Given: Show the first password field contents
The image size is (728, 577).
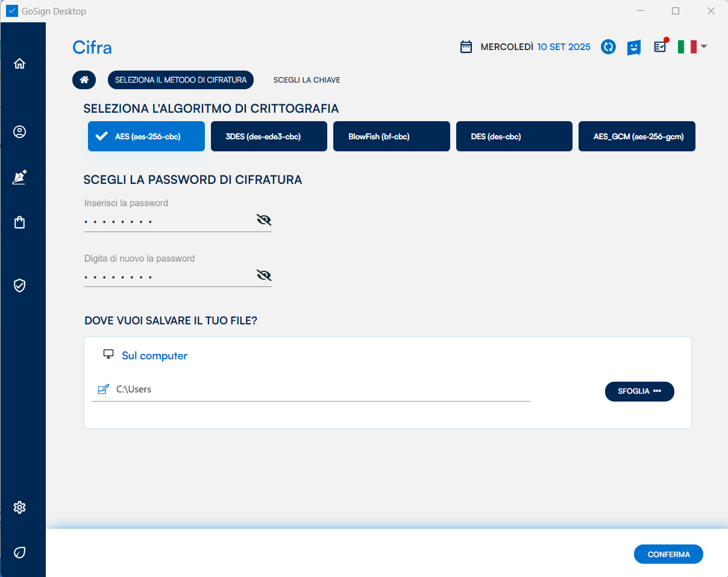Looking at the screenshot, I should point(264,220).
